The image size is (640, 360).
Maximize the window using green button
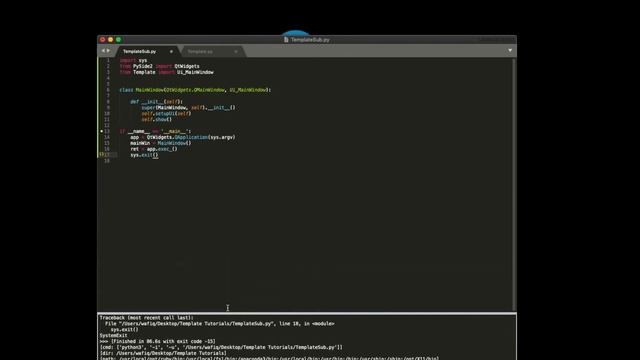[x=118, y=40]
